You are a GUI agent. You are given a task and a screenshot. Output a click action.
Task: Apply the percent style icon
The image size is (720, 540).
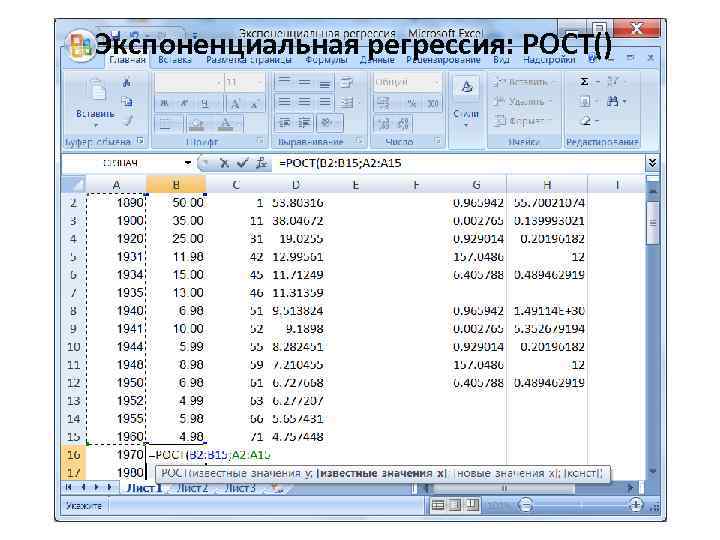pyautogui.click(x=411, y=104)
